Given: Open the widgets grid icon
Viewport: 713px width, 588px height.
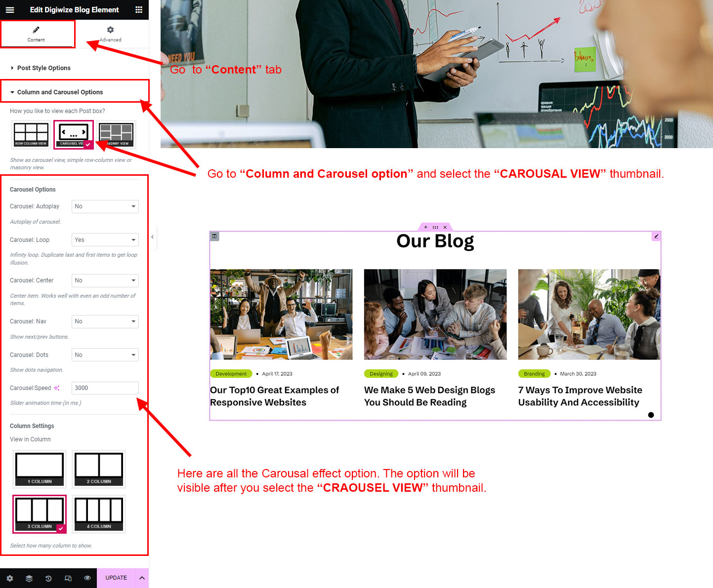Looking at the screenshot, I should [139, 10].
